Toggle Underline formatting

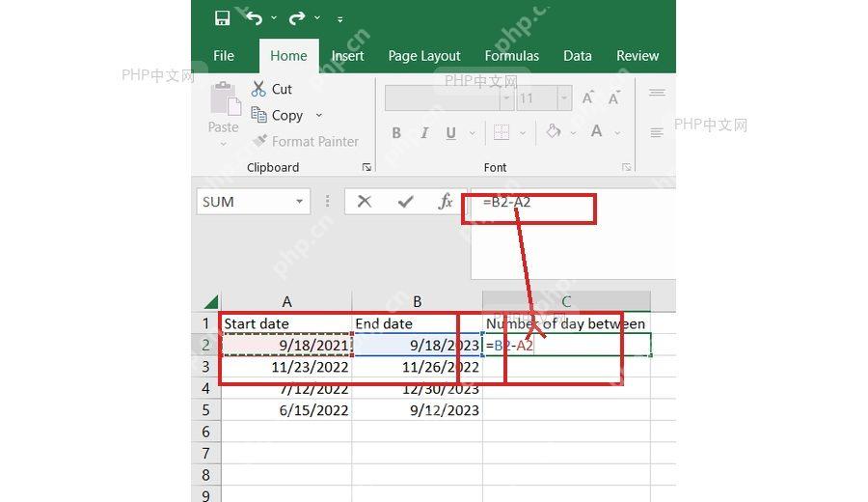click(451, 133)
